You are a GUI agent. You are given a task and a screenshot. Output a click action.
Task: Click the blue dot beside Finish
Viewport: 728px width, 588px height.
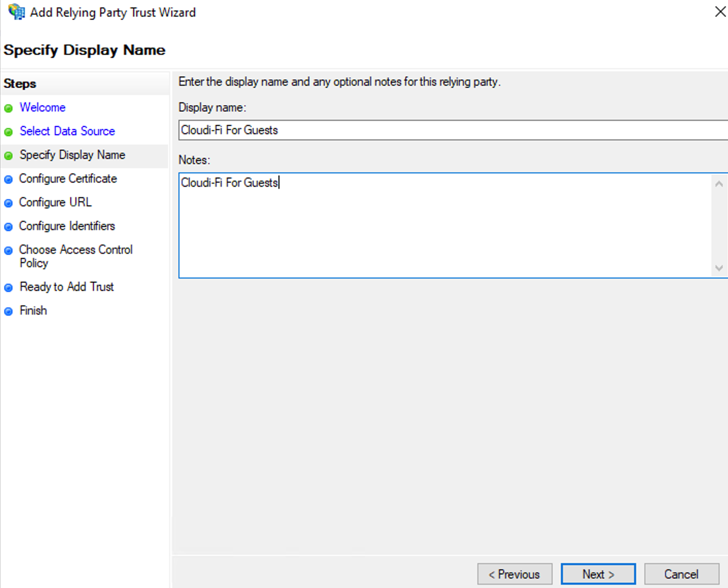pyautogui.click(x=9, y=311)
